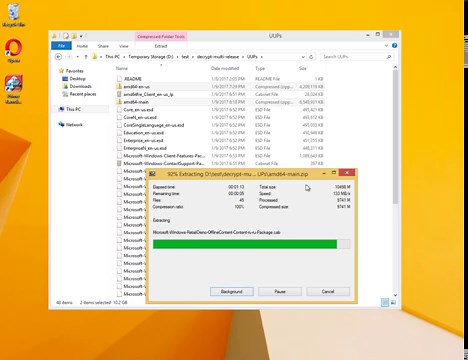Cancel the extraction with the Cancel button

click(328, 292)
